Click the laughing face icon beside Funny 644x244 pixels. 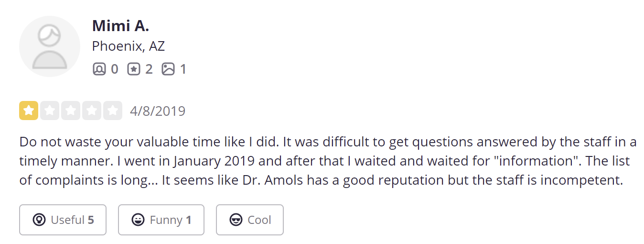(138, 220)
